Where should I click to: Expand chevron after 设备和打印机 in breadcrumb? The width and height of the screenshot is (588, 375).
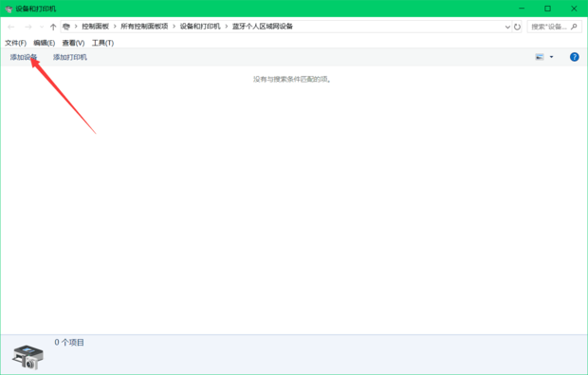pyautogui.click(x=227, y=27)
